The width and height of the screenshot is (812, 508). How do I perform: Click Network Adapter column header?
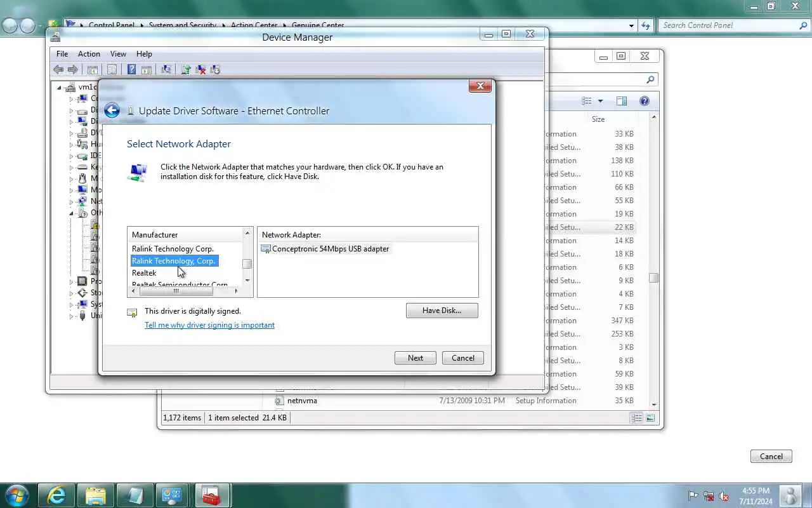[x=367, y=235]
